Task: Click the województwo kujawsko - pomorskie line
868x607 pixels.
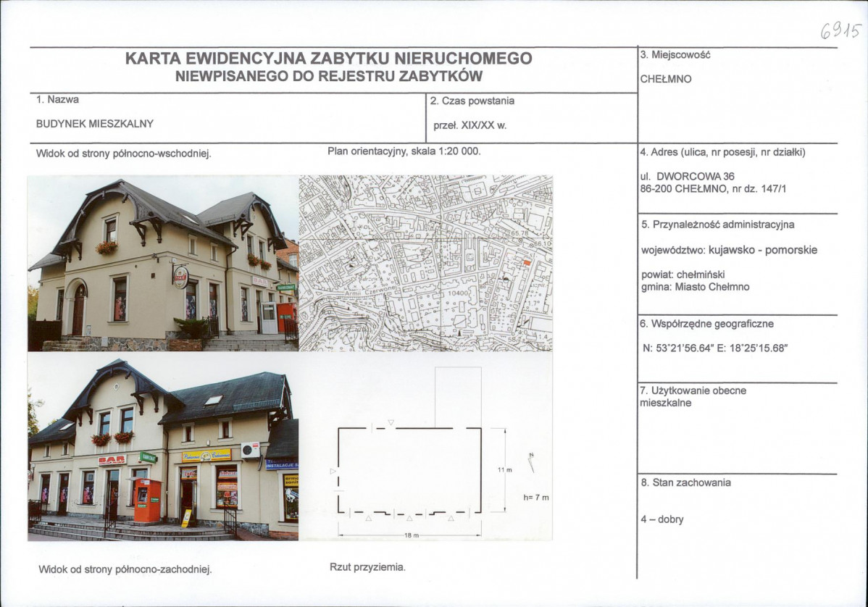Action: coord(729,250)
